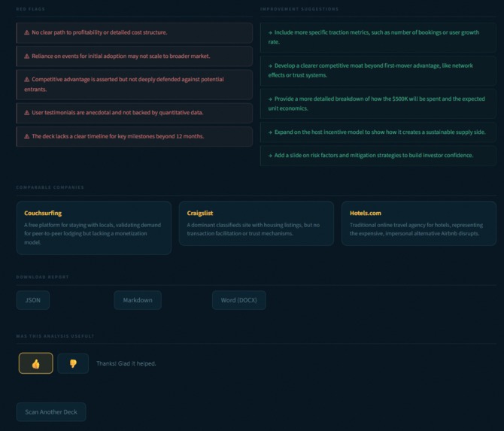Image resolution: width=504 pixels, height=431 pixels.
Task: Select red flag 'User testimonials are anecdotal'
Action: pyautogui.click(x=117, y=113)
